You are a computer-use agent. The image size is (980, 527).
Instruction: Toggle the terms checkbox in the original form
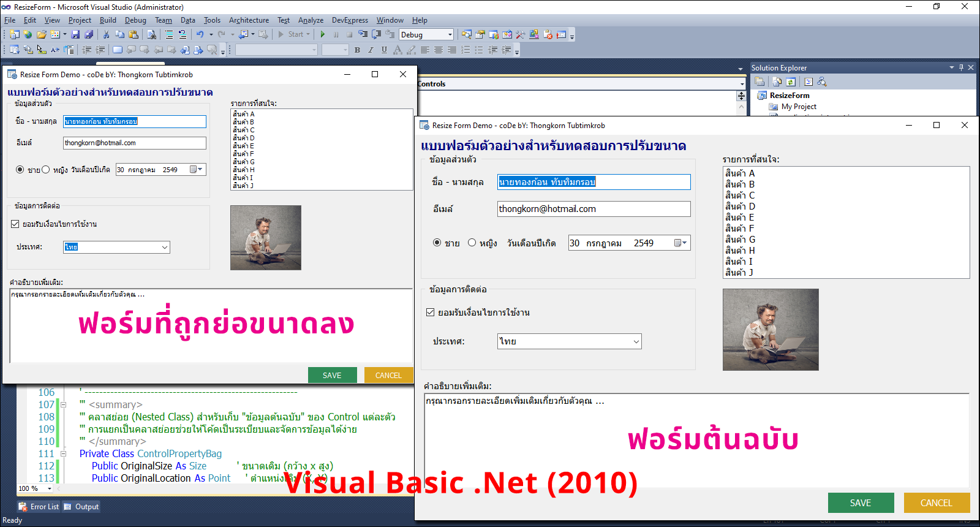[430, 312]
